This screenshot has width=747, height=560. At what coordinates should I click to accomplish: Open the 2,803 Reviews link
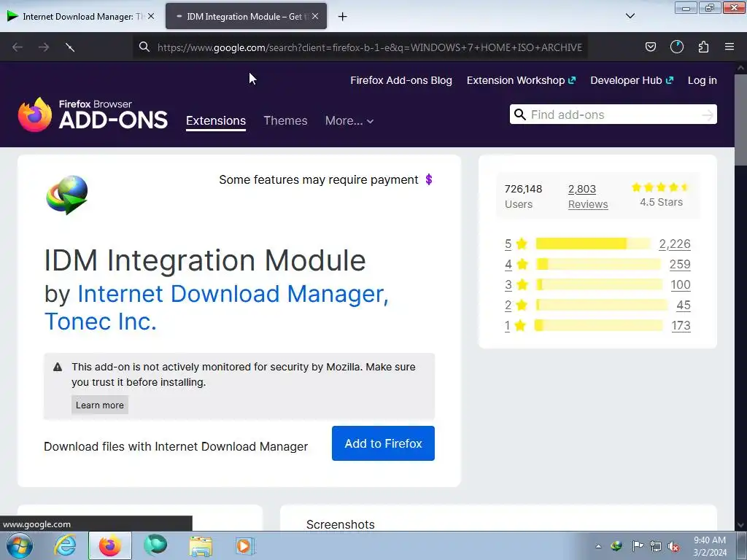588,197
